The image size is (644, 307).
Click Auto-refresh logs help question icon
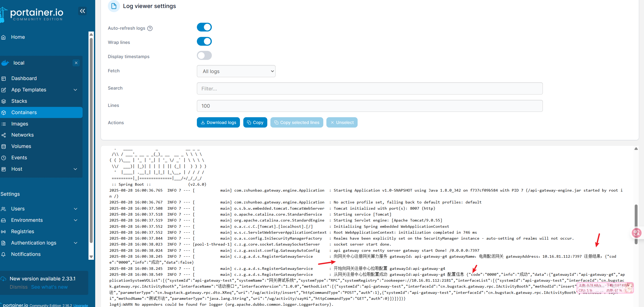[x=150, y=28]
